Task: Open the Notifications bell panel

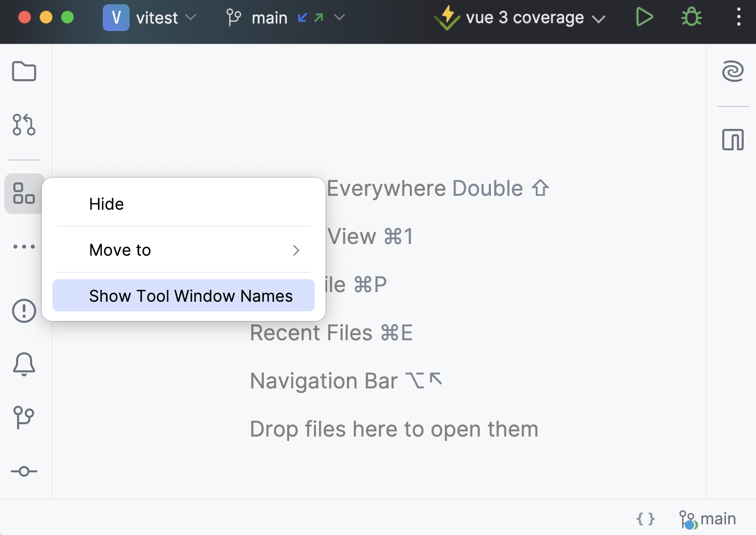Action: coord(24,364)
